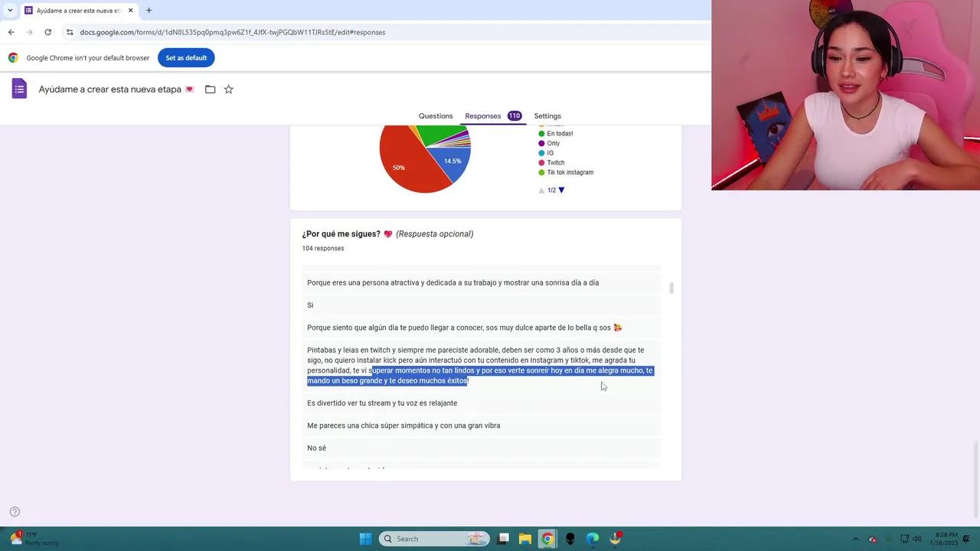Open a new browser tab
Viewport: 980px width, 551px height.
pyautogui.click(x=149, y=11)
